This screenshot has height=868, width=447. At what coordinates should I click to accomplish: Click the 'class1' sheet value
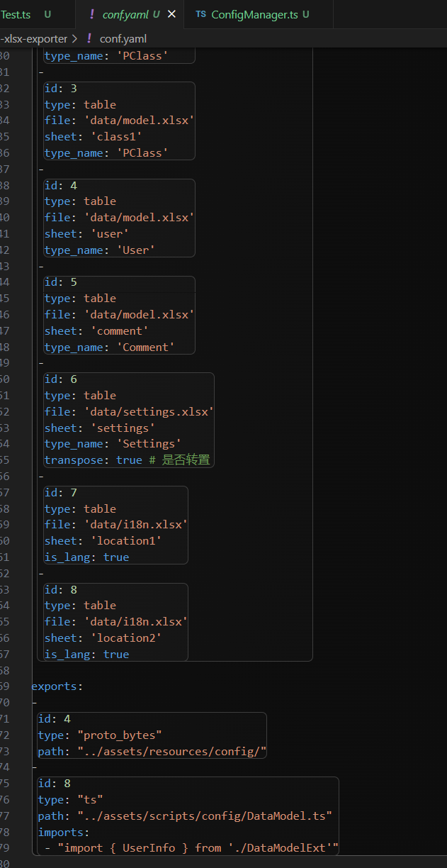coord(116,137)
